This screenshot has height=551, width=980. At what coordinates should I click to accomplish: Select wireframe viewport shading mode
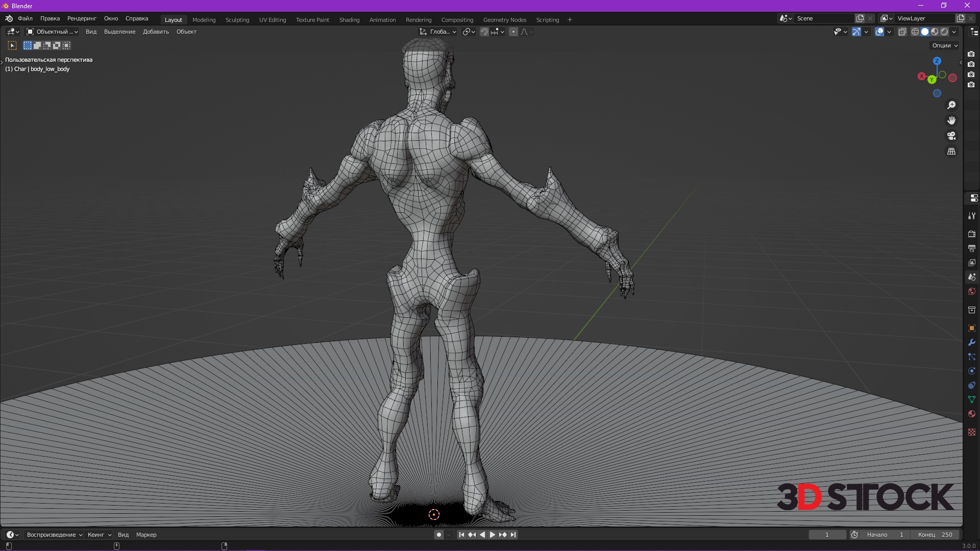[915, 32]
